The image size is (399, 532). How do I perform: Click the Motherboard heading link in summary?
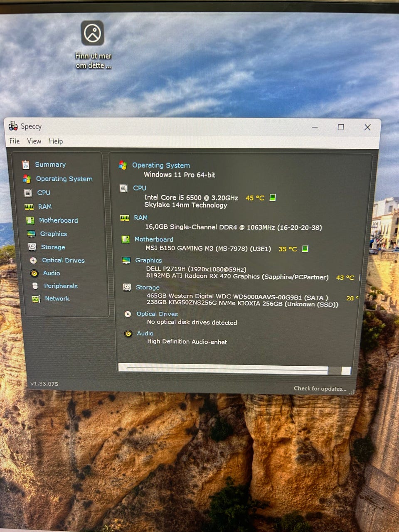154,239
